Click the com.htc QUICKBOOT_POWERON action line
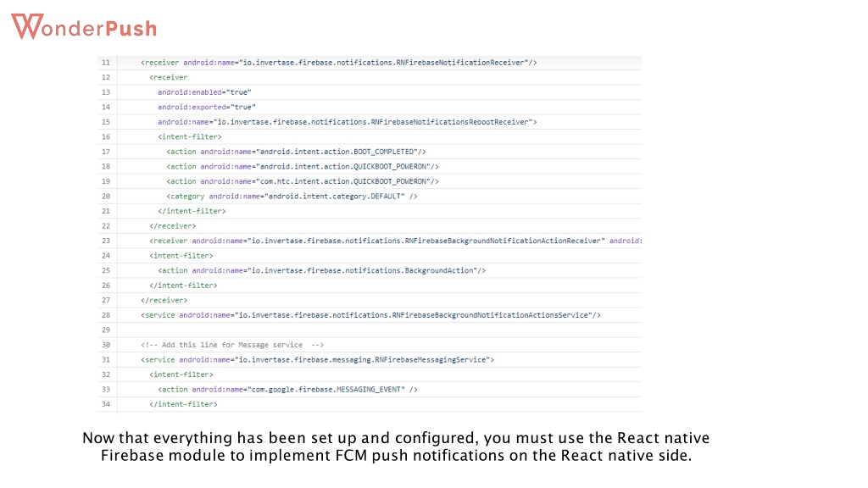868x488 pixels. pyautogui.click(x=303, y=181)
